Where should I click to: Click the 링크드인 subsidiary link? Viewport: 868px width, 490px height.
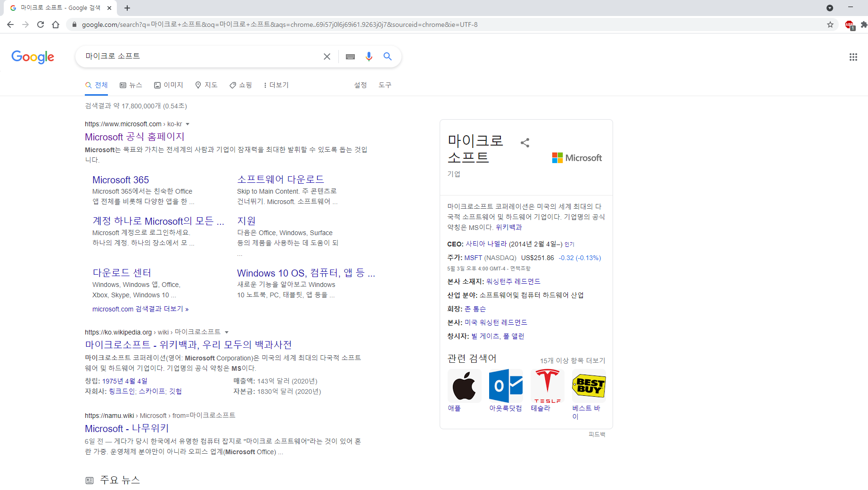[x=122, y=392]
